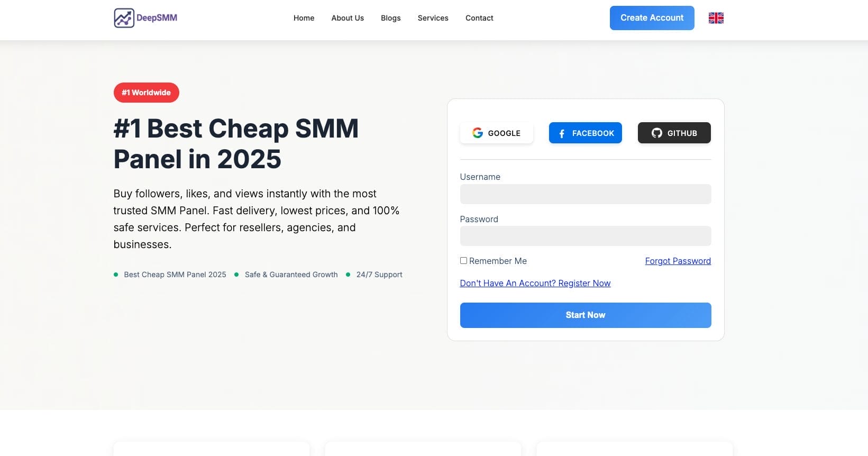The width and height of the screenshot is (868, 456).
Task: Click the Start Now button
Action: click(585, 315)
